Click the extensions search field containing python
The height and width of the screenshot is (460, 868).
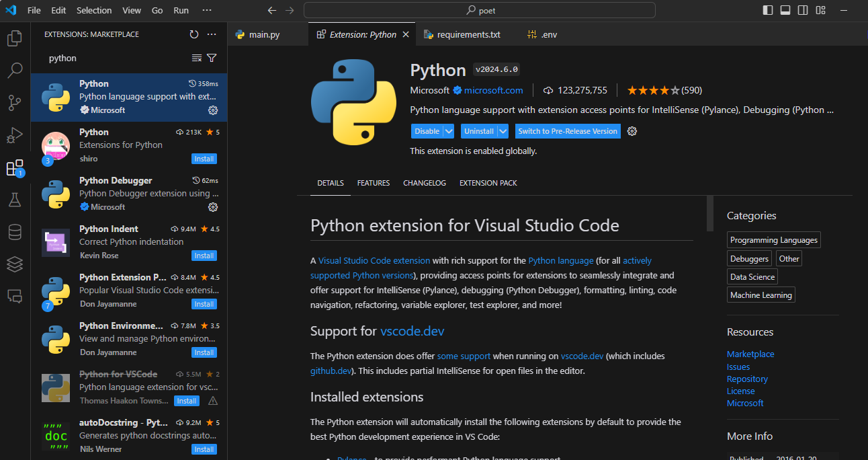pos(118,59)
